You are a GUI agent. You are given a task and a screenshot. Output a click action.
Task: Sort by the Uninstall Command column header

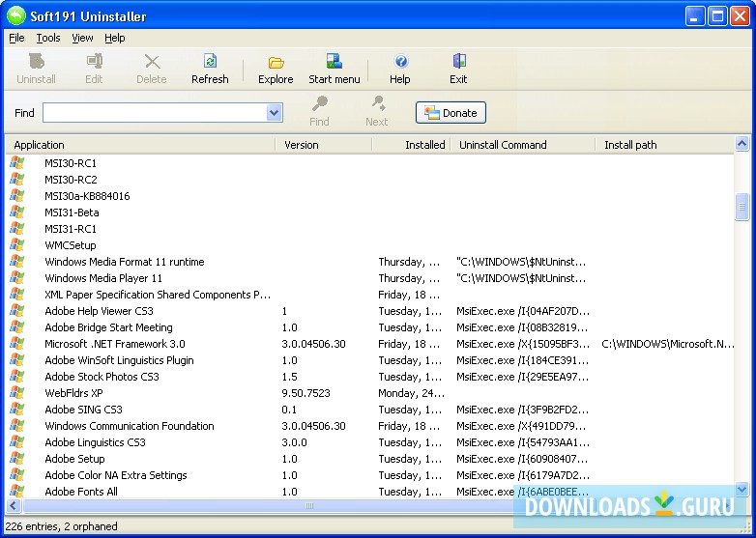point(523,145)
